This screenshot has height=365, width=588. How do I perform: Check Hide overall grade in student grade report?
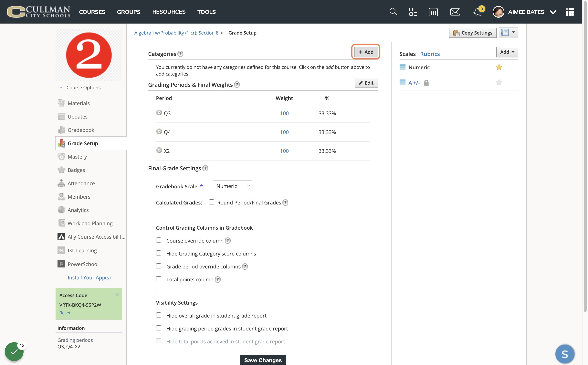pyautogui.click(x=159, y=315)
